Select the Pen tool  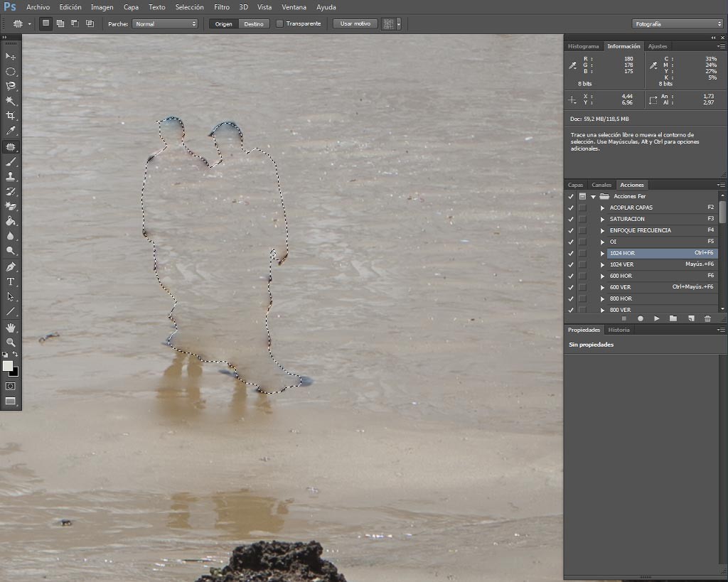pyautogui.click(x=10, y=267)
